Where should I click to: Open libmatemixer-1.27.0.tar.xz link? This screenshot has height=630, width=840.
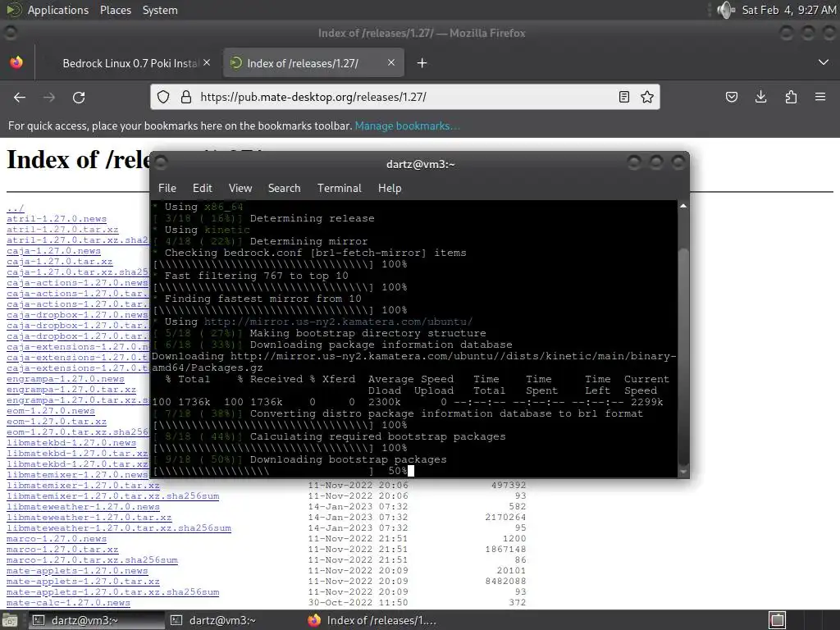point(83,486)
